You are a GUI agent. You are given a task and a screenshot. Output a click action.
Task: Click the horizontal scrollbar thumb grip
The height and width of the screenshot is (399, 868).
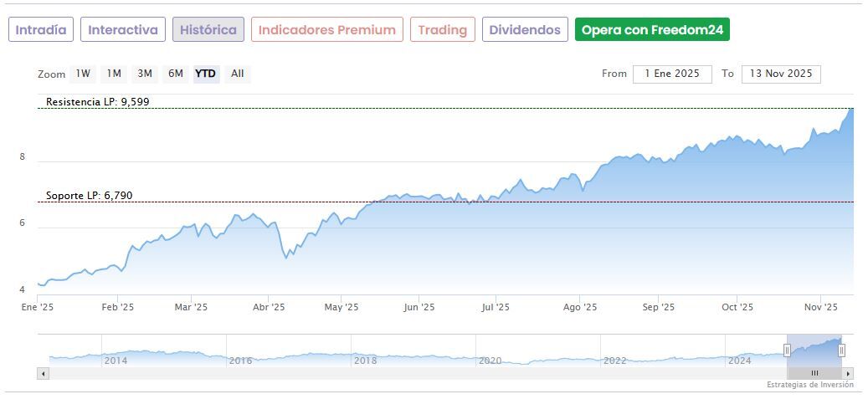click(814, 373)
